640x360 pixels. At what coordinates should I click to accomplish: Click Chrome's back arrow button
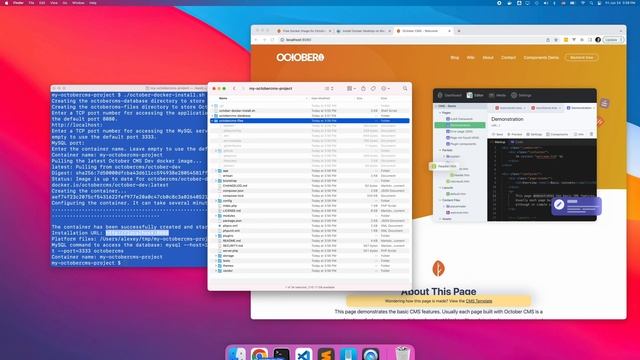pos(256,40)
